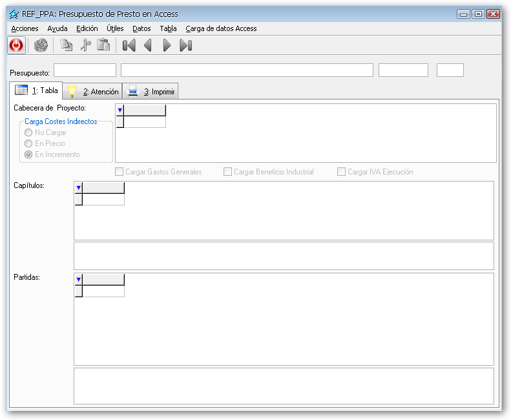Screen dimensions: 511x420
Task: Click third Presupuesto field right of description
Action: click(x=404, y=70)
